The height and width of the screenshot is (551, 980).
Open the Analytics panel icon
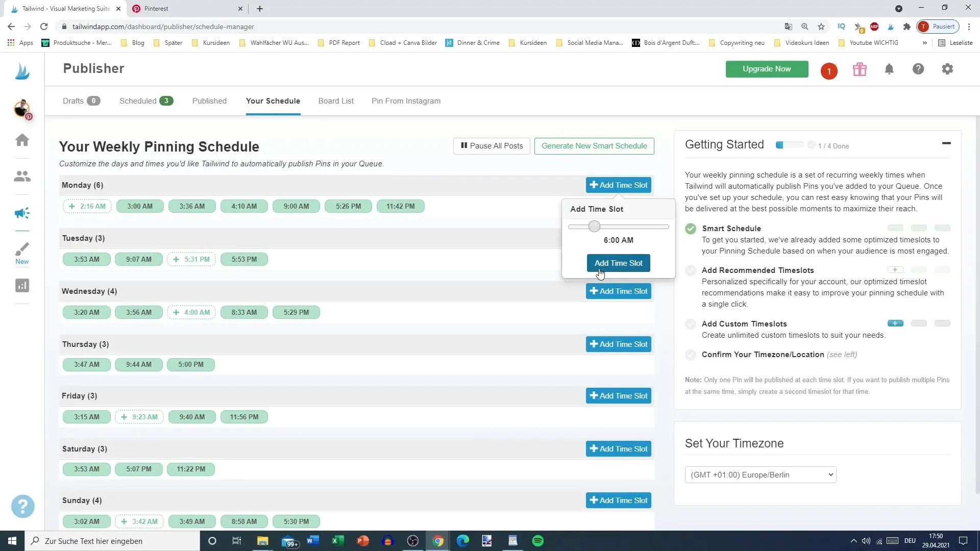click(22, 285)
